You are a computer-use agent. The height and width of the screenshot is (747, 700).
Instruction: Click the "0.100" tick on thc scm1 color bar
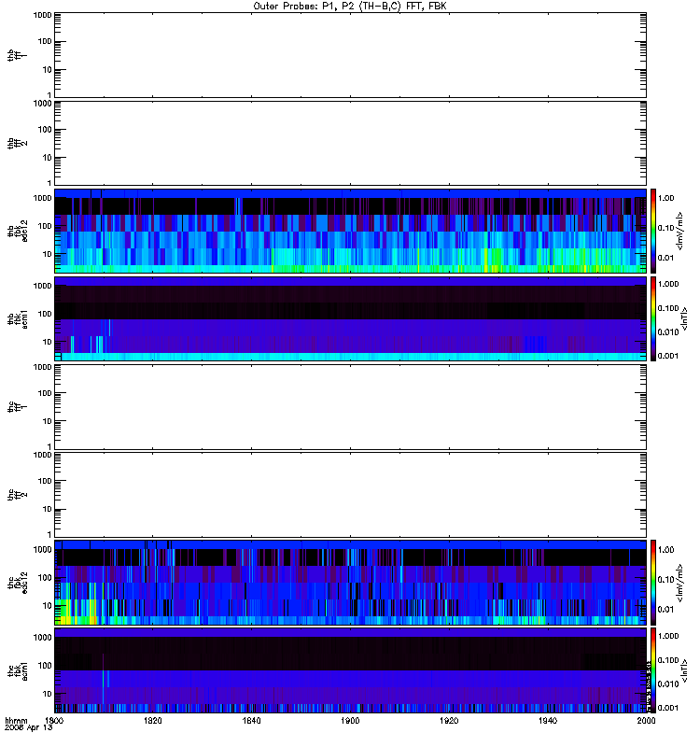pos(668,660)
